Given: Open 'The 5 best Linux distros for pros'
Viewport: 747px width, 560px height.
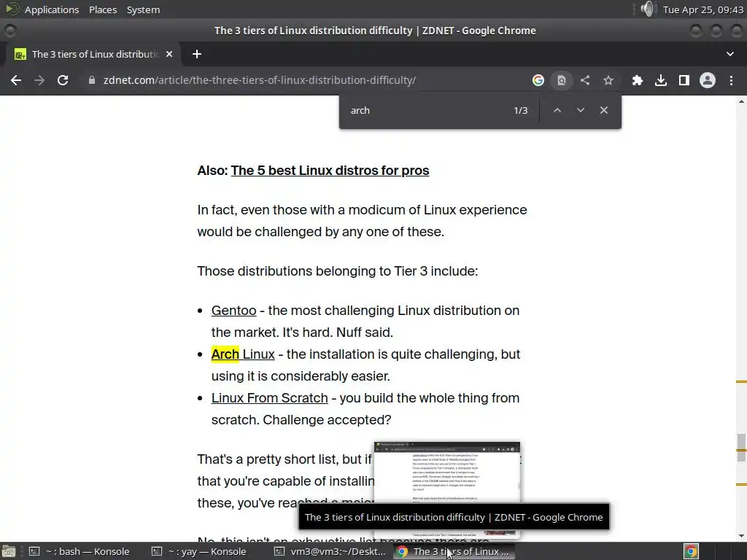Looking at the screenshot, I should (x=330, y=171).
